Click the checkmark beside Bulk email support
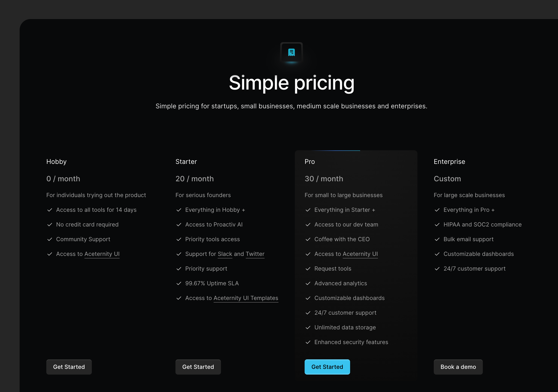Screen dimensions: 558x392 click(x=437, y=239)
